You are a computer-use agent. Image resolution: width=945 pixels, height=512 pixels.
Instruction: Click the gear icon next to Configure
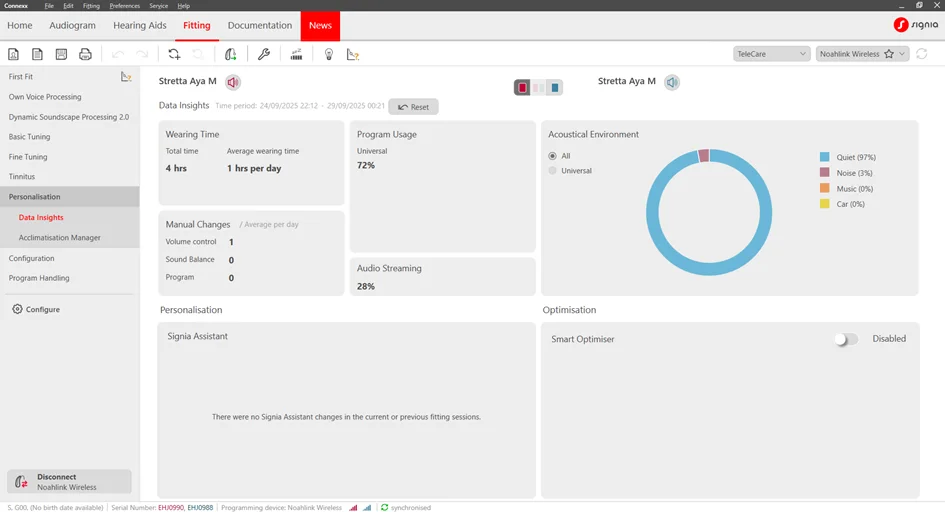pos(17,309)
